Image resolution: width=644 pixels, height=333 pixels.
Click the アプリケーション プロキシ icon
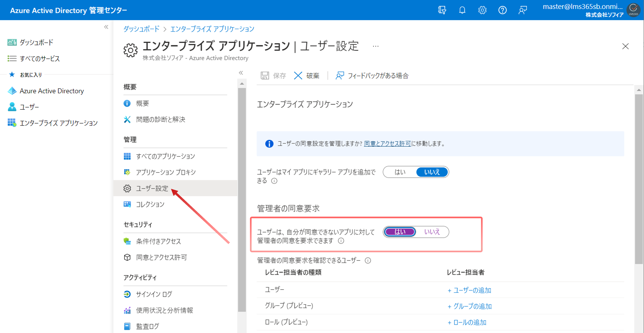coord(127,172)
